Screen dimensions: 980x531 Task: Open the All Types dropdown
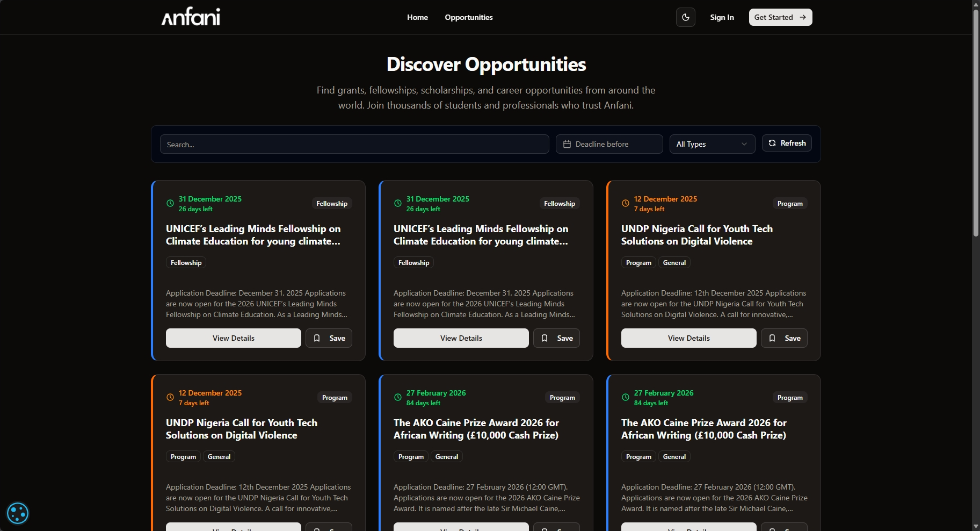tap(712, 144)
